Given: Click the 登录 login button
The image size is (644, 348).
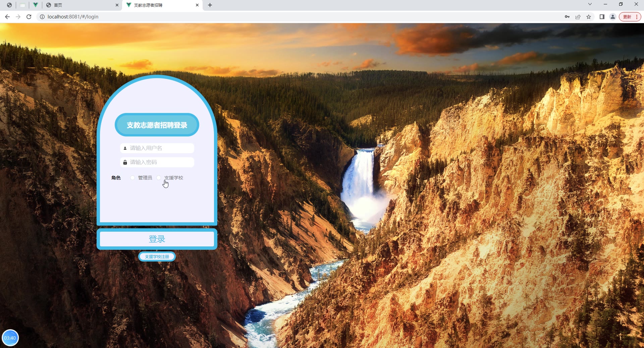Looking at the screenshot, I should [x=157, y=239].
